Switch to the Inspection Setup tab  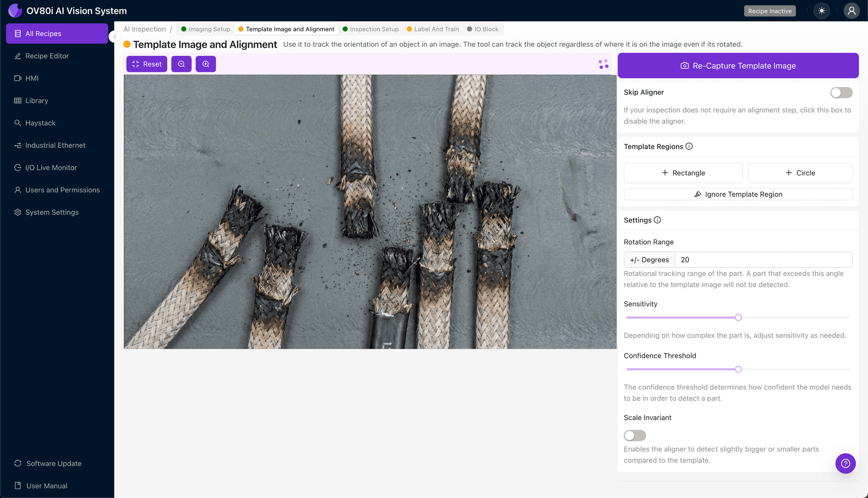370,29
